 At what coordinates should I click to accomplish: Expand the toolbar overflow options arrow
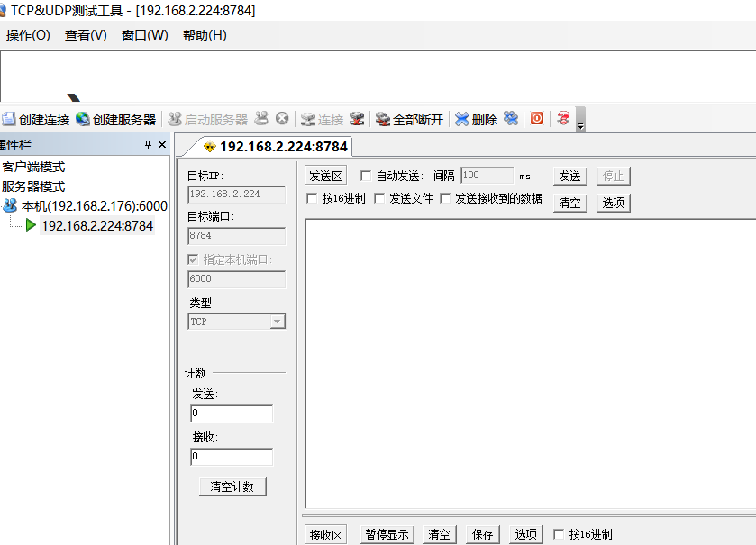click(x=580, y=122)
